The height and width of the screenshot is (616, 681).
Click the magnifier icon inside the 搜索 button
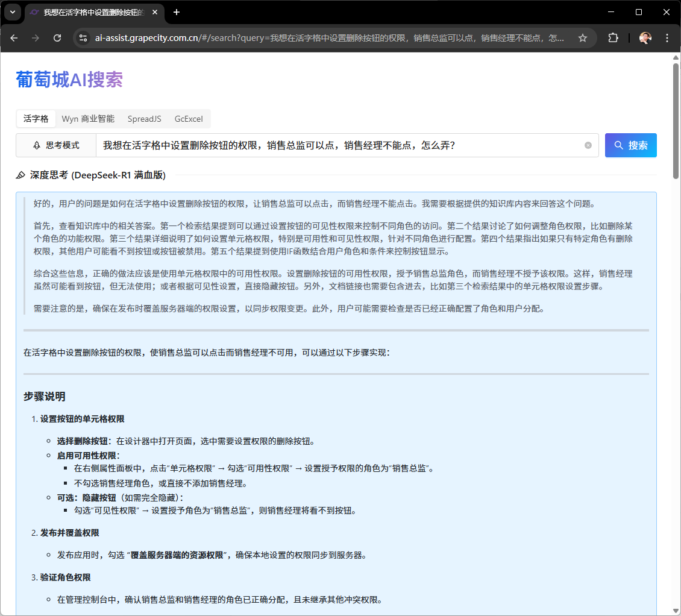point(618,145)
